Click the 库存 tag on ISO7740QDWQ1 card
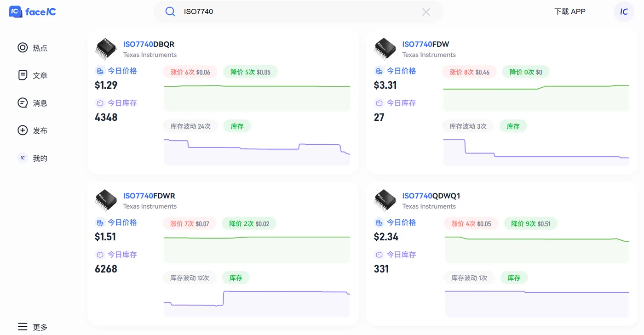The height and width of the screenshot is (335, 644). [x=514, y=278]
